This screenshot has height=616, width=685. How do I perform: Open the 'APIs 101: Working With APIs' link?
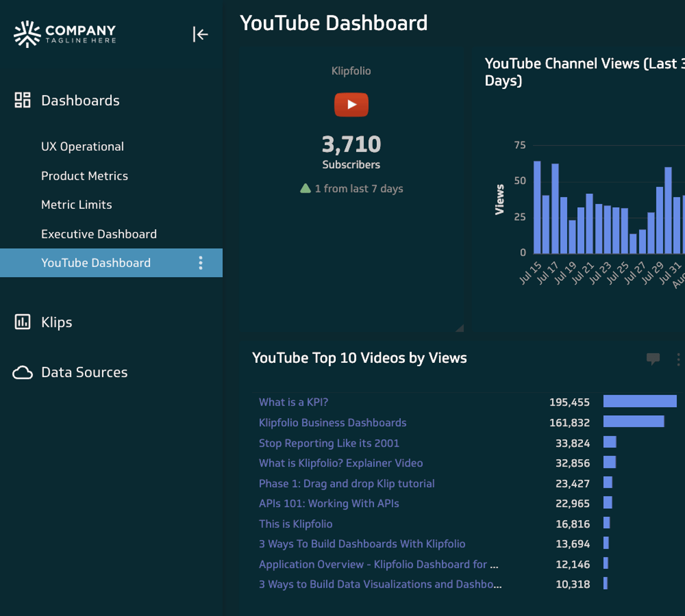[329, 504]
